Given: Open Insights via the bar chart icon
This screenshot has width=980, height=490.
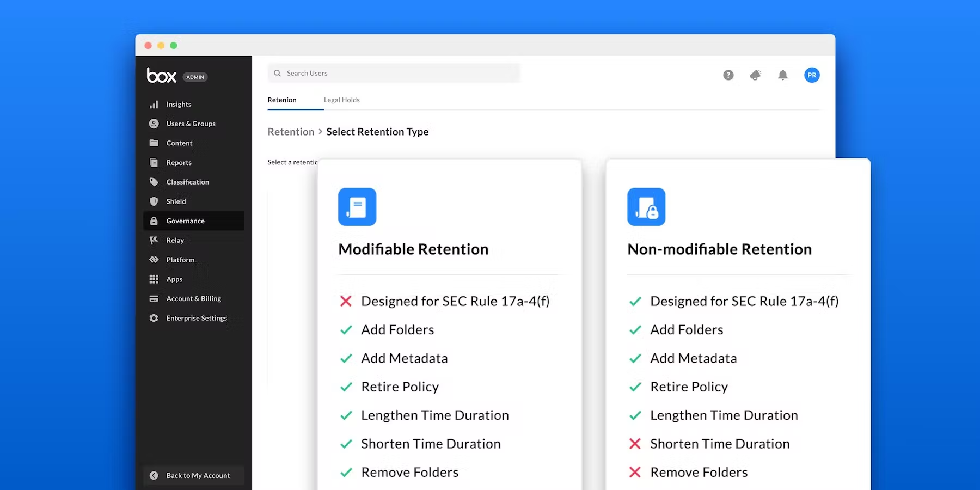Looking at the screenshot, I should [x=154, y=105].
